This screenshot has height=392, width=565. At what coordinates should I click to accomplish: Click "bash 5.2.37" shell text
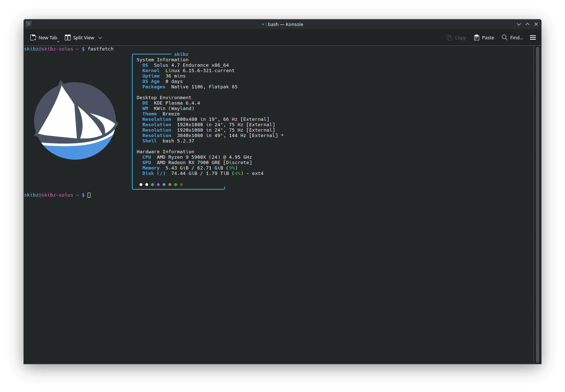pos(178,141)
